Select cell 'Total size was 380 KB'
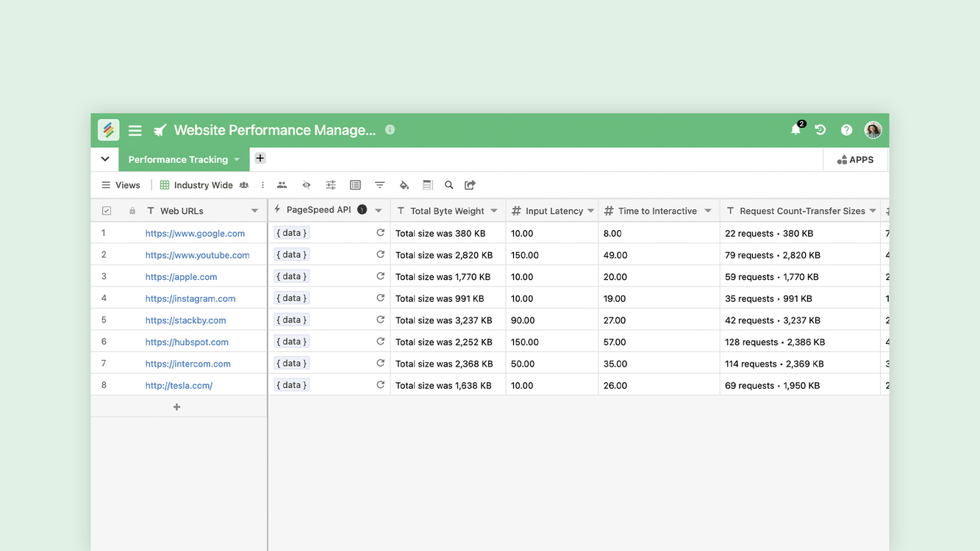 point(448,234)
